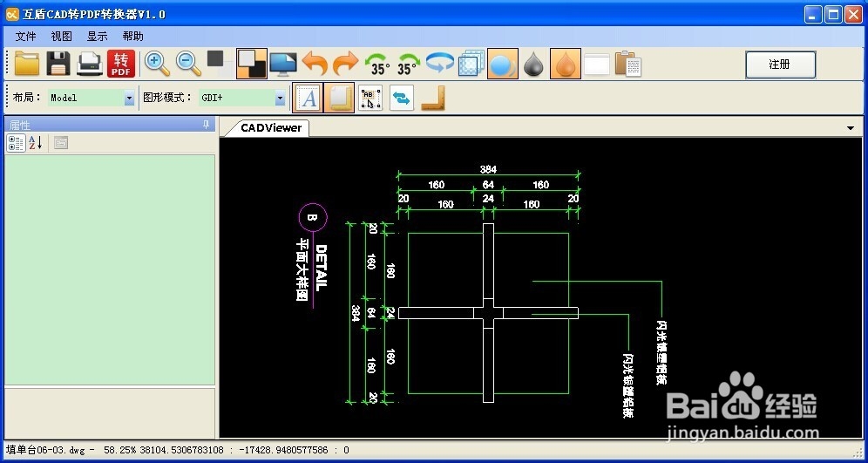Sort properties alphabetically with the A-Z icon

(36, 144)
